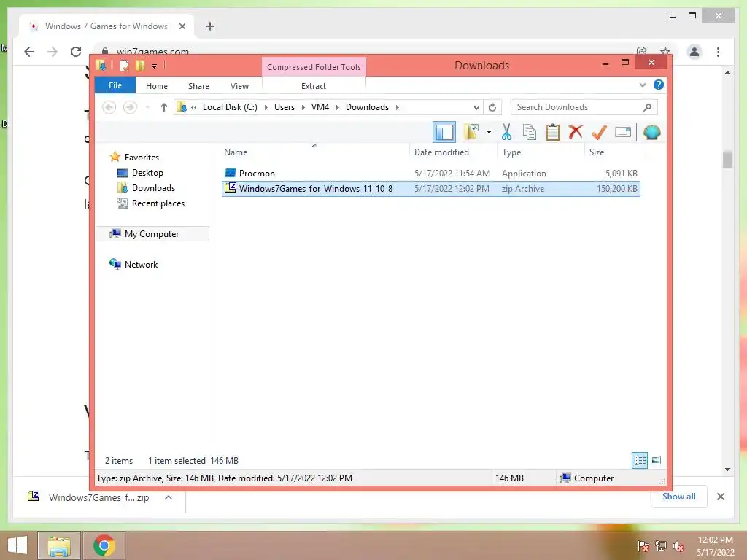Viewport: 747px width, 560px height.
Task: Click the red X Delete icon
Action: [576, 132]
